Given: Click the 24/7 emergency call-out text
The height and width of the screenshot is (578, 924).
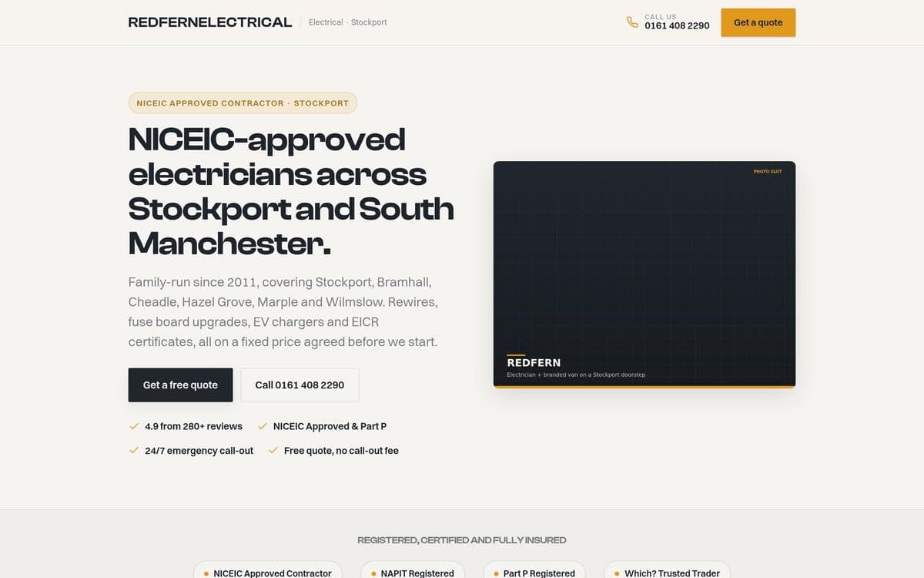Looking at the screenshot, I should click(199, 451).
